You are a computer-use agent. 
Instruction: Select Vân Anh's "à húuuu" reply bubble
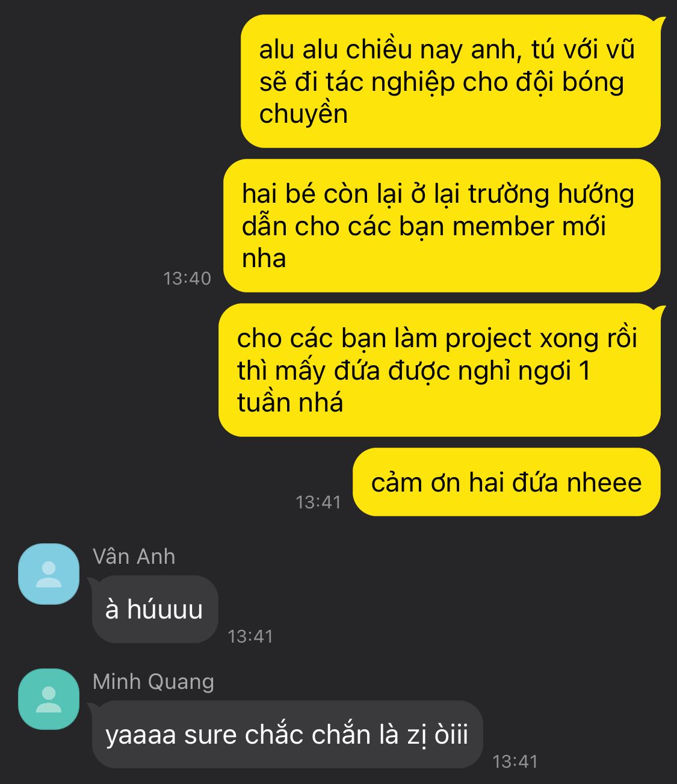coord(155,609)
